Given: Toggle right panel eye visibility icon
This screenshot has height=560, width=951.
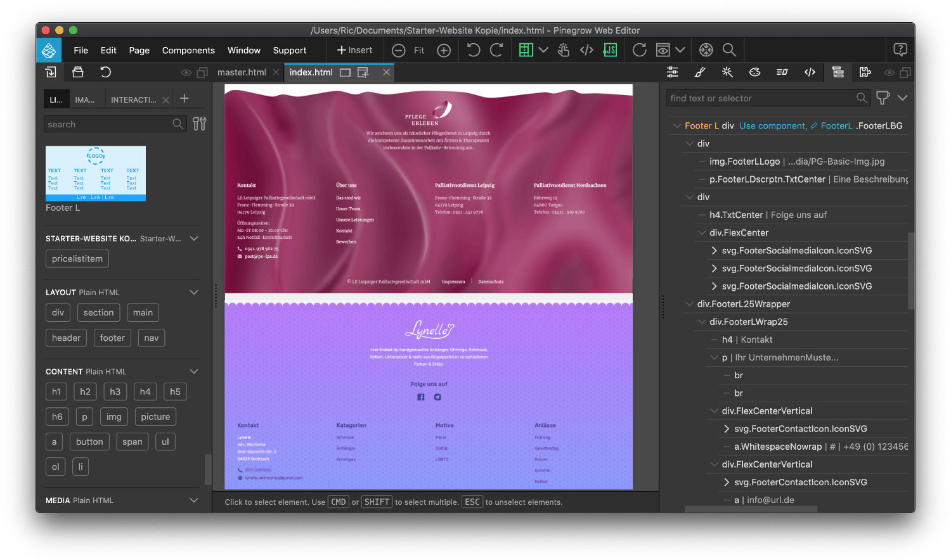Looking at the screenshot, I should [890, 73].
